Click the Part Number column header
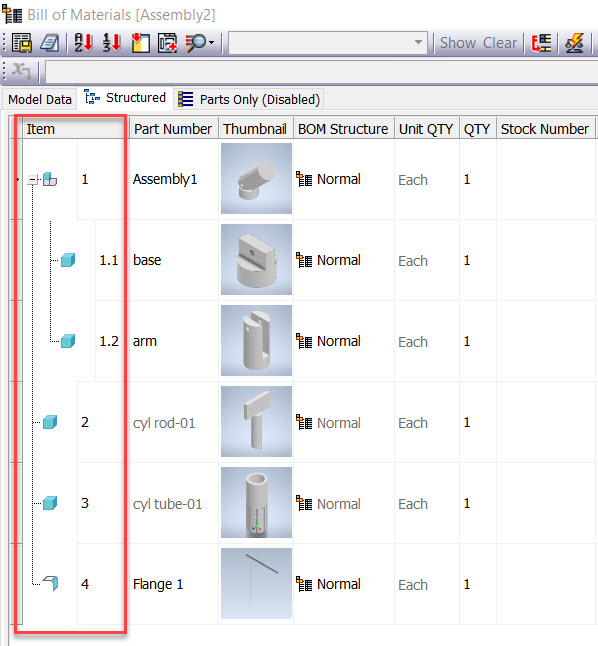The width and height of the screenshot is (598, 646). (173, 129)
